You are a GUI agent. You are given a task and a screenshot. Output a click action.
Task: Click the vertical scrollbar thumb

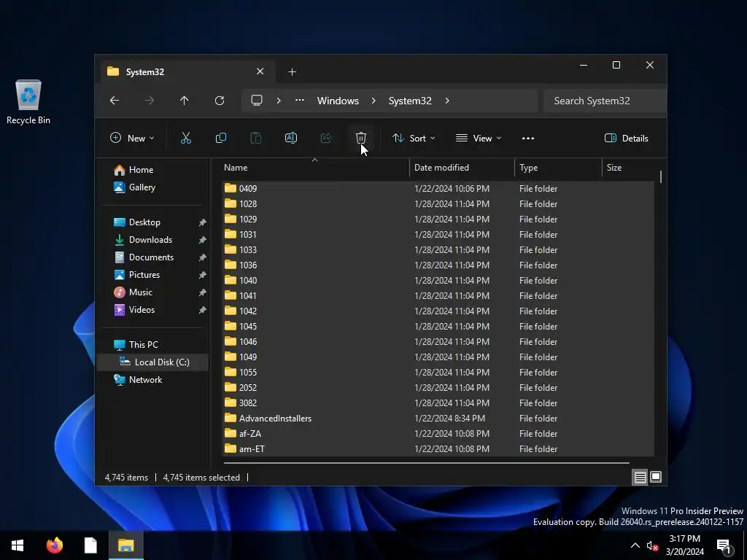pos(661,176)
